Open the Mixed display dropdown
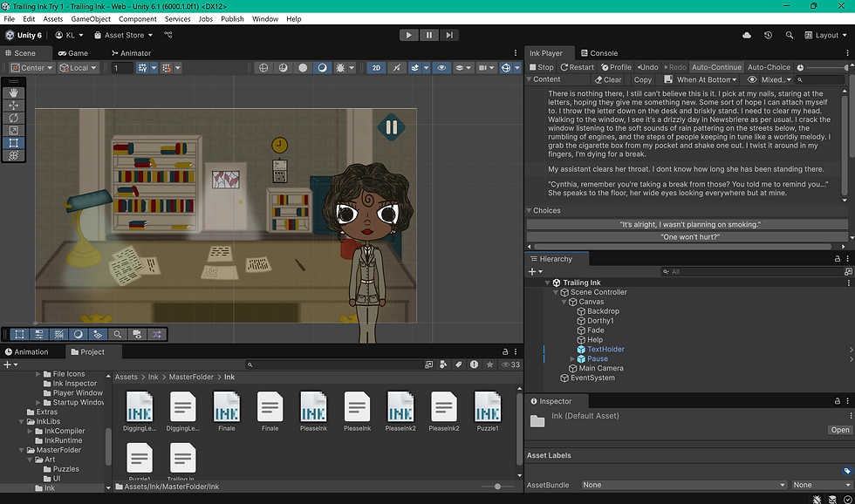Viewport: 855px width, 504px height. 776,79
